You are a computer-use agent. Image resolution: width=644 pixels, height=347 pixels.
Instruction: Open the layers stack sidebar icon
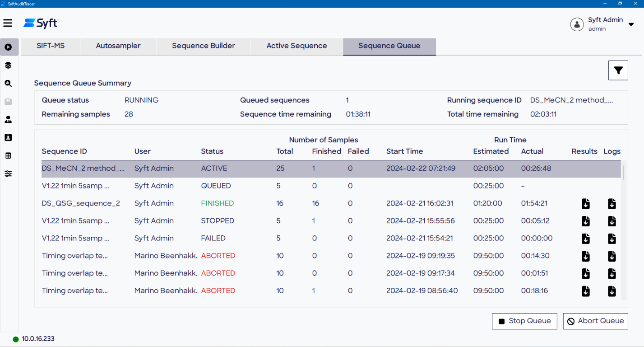(8, 66)
